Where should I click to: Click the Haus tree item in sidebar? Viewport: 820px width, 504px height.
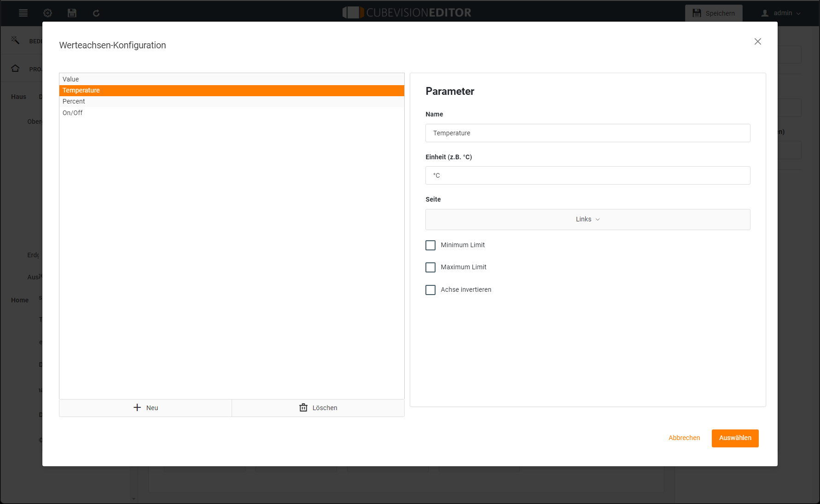point(19,97)
